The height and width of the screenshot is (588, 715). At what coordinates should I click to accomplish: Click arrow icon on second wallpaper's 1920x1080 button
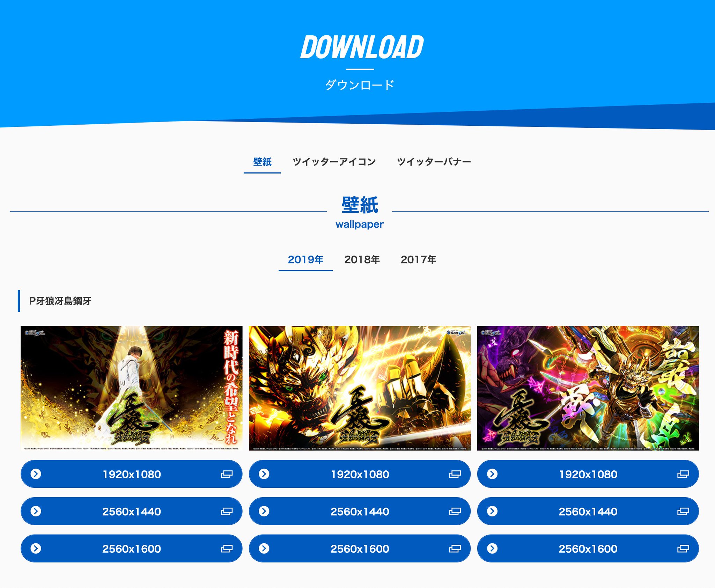264,474
